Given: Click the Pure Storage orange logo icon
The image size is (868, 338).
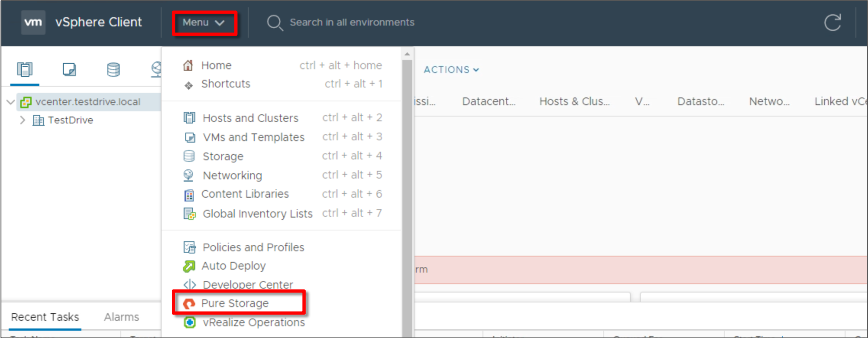Looking at the screenshot, I should point(189,303).
